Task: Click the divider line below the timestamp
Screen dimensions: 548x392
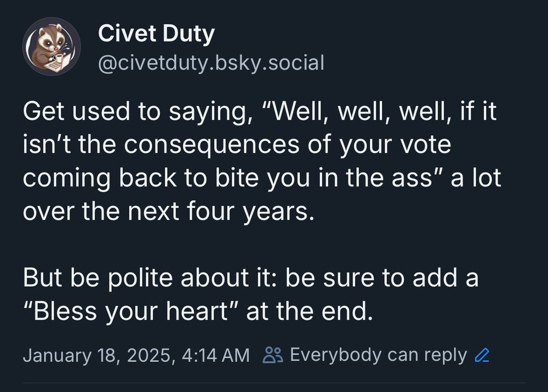Action: coord(274,383)
